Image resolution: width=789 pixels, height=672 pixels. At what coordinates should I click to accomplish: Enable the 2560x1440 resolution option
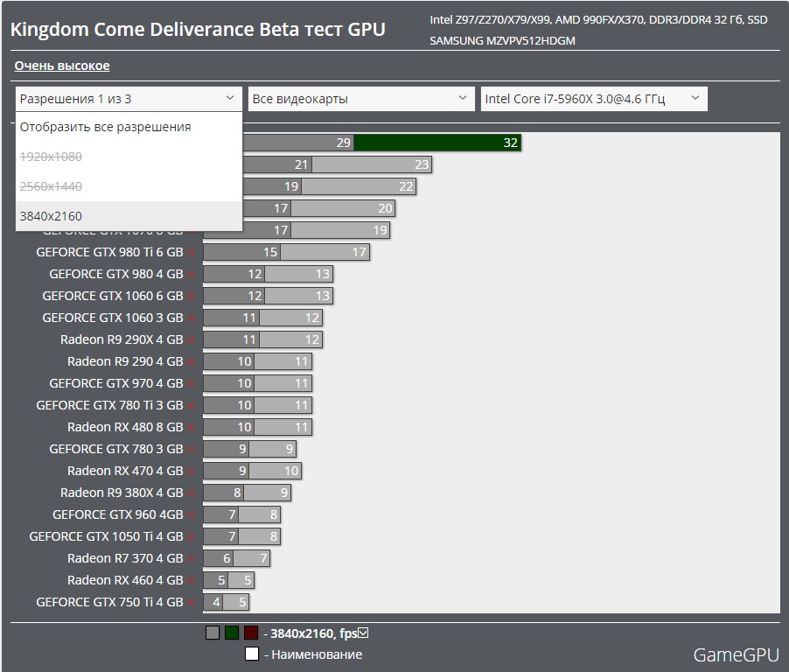129,186
